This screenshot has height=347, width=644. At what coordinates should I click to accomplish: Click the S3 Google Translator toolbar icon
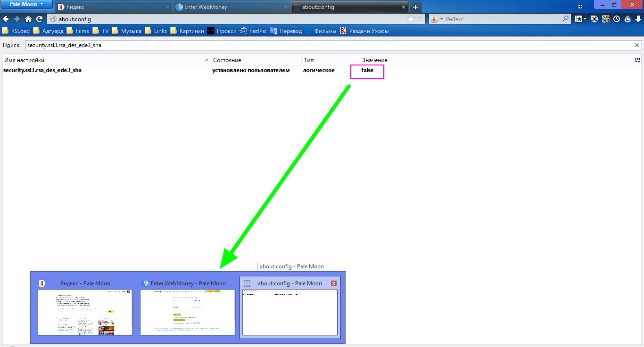point(605,19)
